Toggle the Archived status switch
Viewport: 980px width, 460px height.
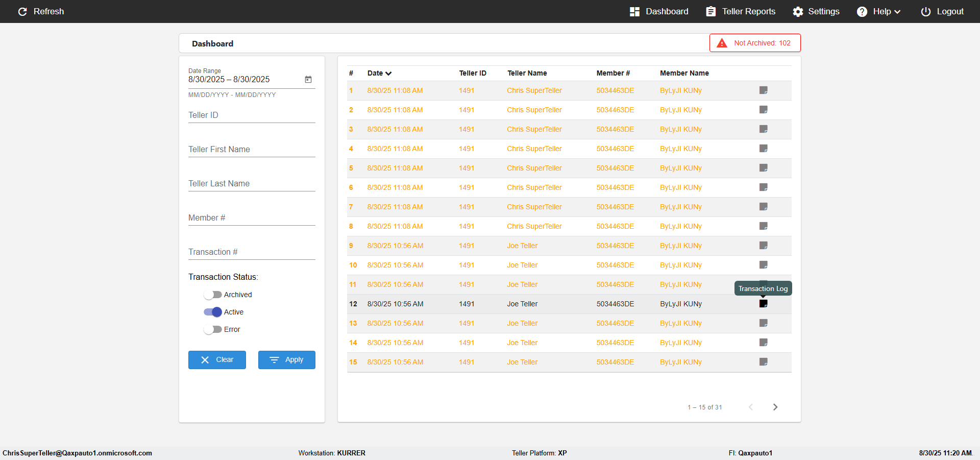pyautogui.click(x=213, y=295)
